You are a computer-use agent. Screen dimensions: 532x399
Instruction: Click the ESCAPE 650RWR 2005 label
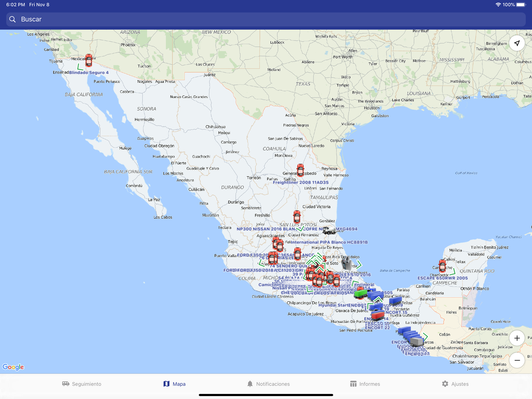click(443, 278)
